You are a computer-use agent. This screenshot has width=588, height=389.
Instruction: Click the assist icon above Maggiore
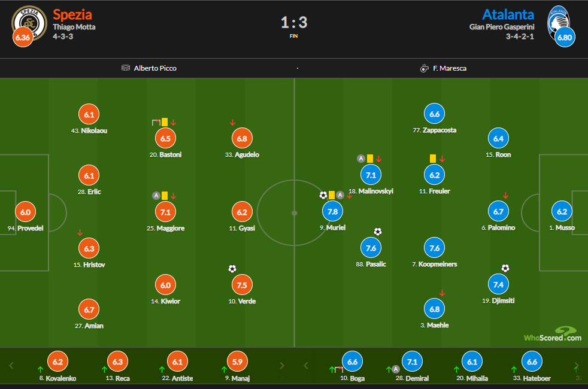click(x=156, y=195)
